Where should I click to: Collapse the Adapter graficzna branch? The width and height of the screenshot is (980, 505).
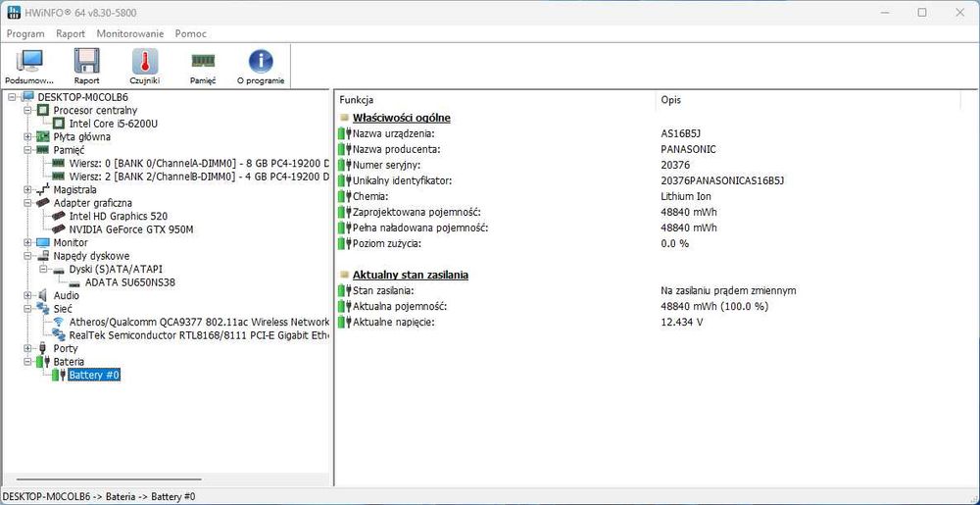pyautogui.click(x=27, y=203)
